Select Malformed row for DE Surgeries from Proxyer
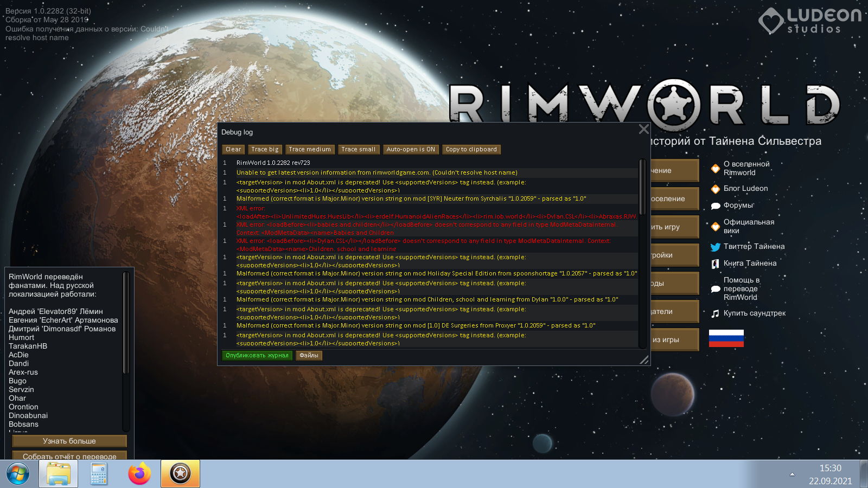This screenshot has height=488, width=868. tap(429, 325)
